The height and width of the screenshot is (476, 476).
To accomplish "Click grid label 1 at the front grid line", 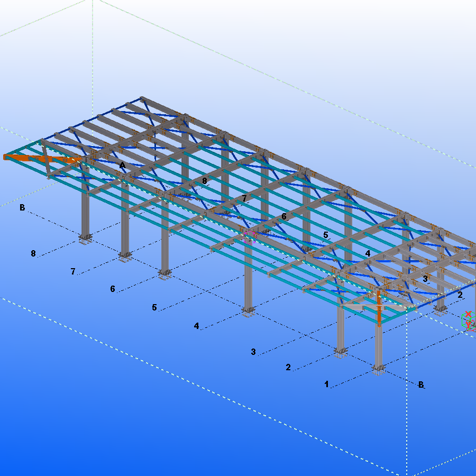I will pos(327,385).
